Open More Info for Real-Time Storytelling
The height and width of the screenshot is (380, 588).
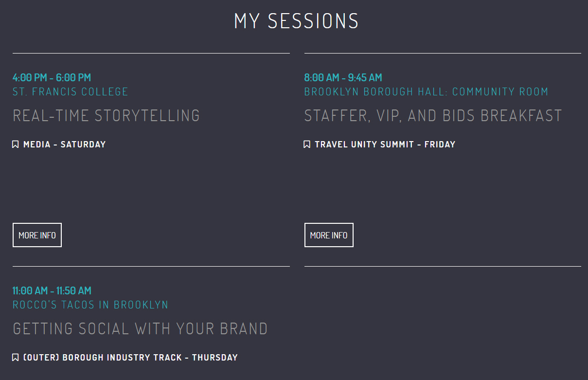click(x=37, y=235)
